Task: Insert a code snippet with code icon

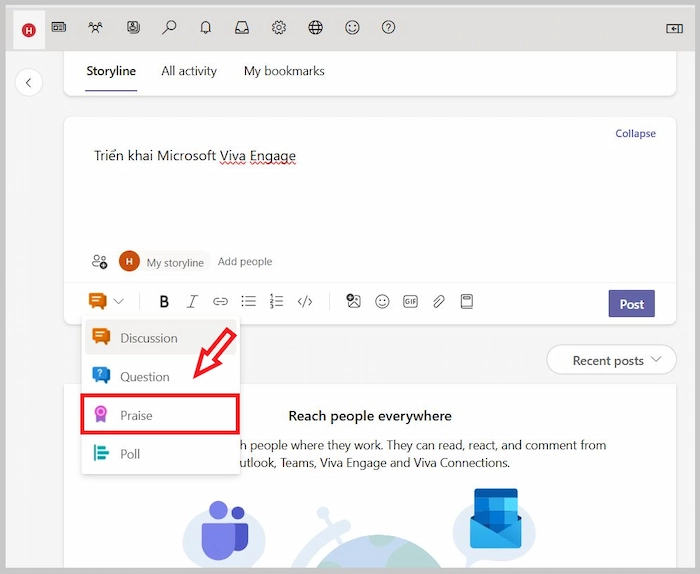Action: click(305, 302)
